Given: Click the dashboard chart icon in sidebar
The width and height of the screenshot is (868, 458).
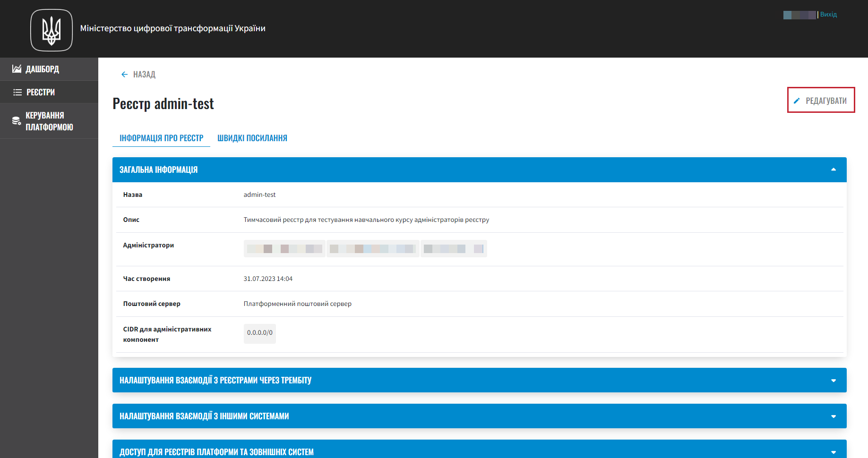Looking at the screenshot, I should 17,69.
